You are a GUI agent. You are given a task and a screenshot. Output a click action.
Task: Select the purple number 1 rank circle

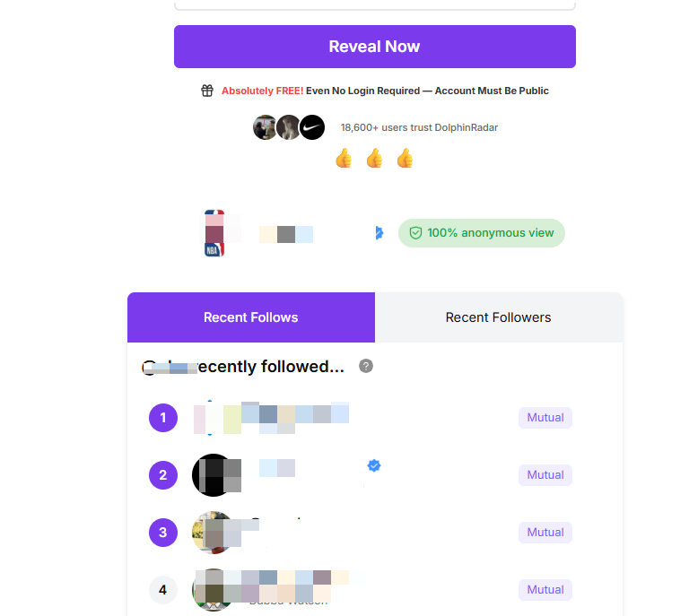pos(163,418)
